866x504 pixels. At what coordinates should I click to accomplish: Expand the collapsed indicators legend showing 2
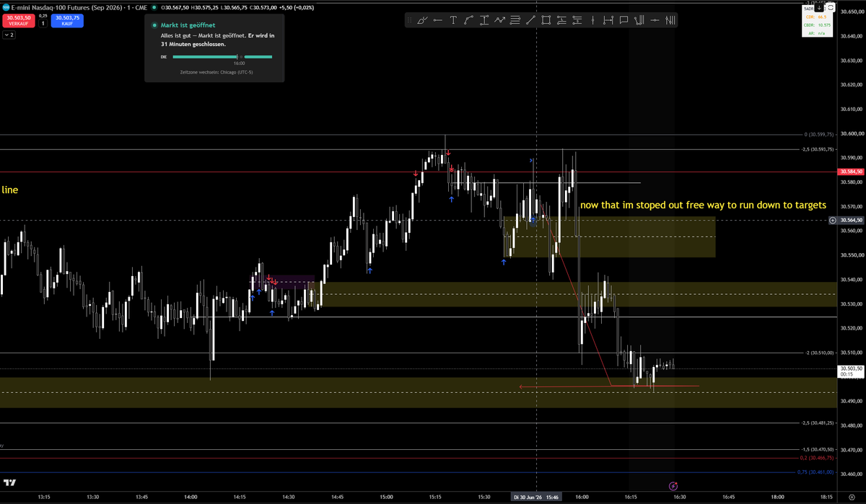tap(9, 35)
